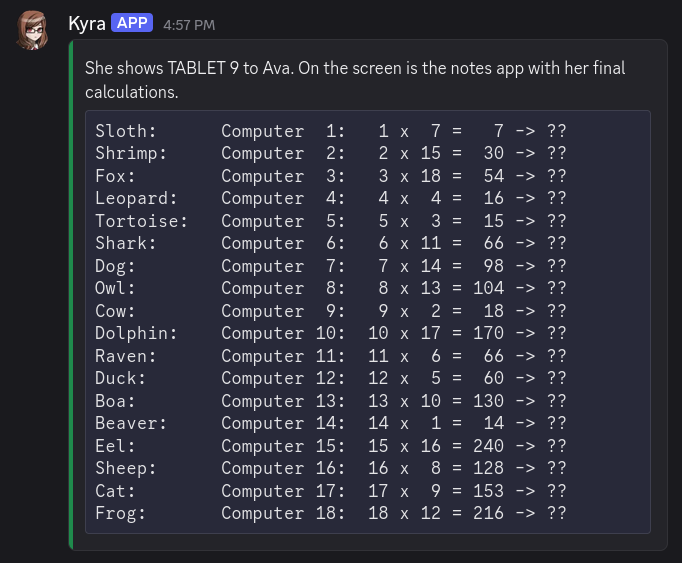682x563 pixels.
Task: Click the embed description about TABLET 9
Action: (355, 80)
